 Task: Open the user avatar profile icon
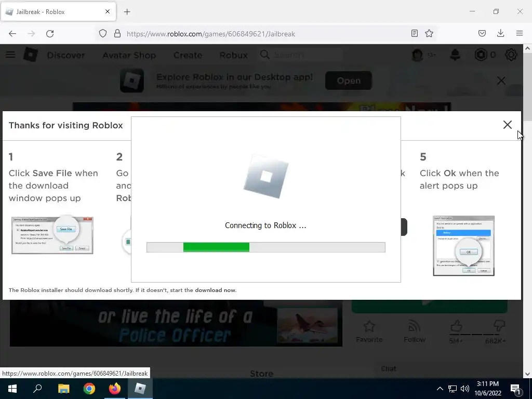(x=417, y=55)
